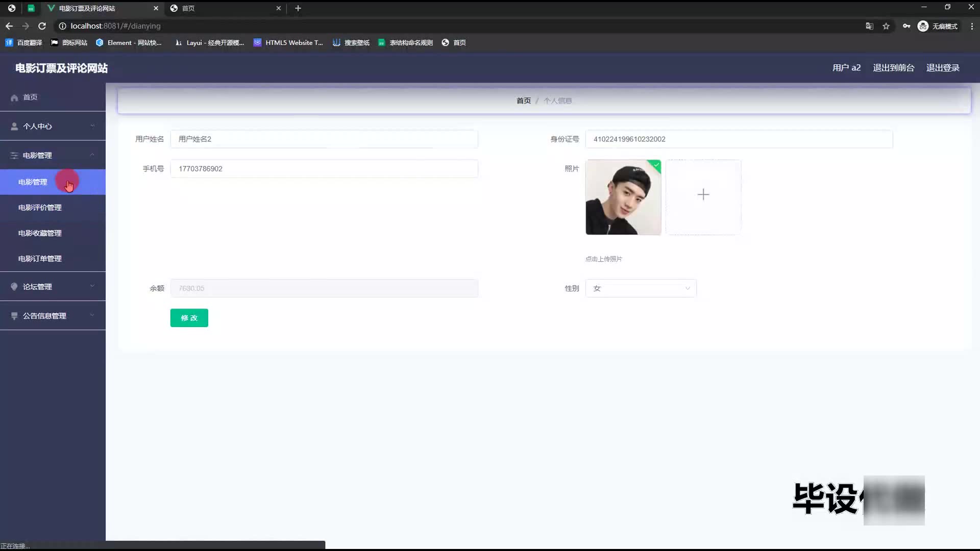Click the 点击上传照片 hint text
Viewport: 980px width, 551px height.
[604, 259]
